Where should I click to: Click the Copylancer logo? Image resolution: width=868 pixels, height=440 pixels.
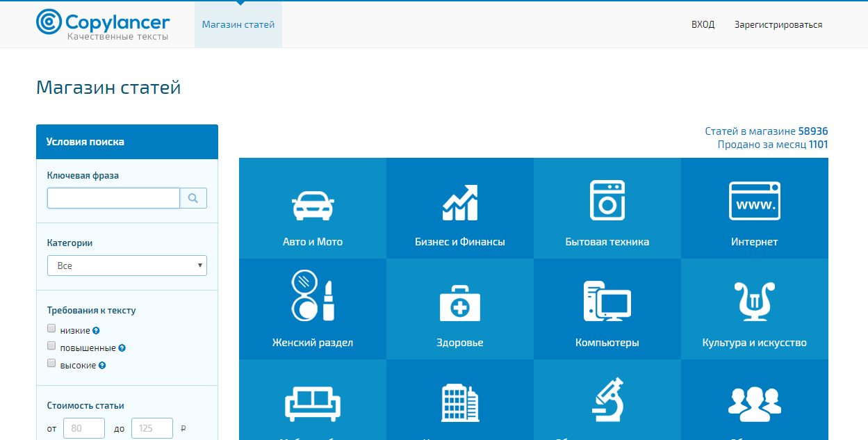[x=102, y=24]
